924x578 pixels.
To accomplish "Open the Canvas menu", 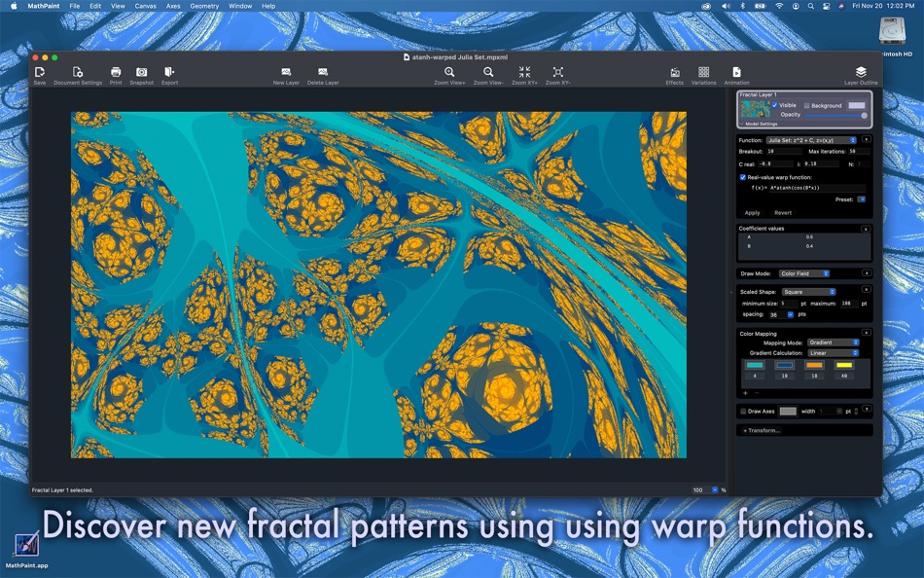I will tap(146, 6).
